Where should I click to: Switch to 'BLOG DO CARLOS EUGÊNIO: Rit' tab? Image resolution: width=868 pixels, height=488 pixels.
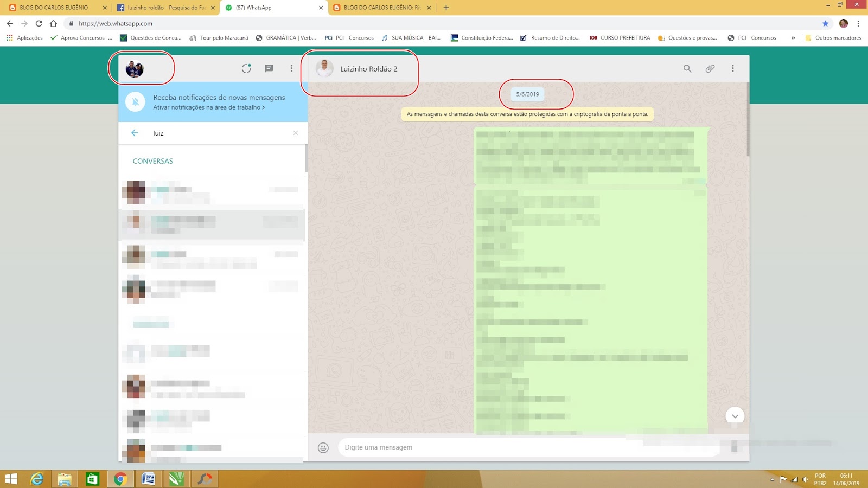tap(382, 8)
